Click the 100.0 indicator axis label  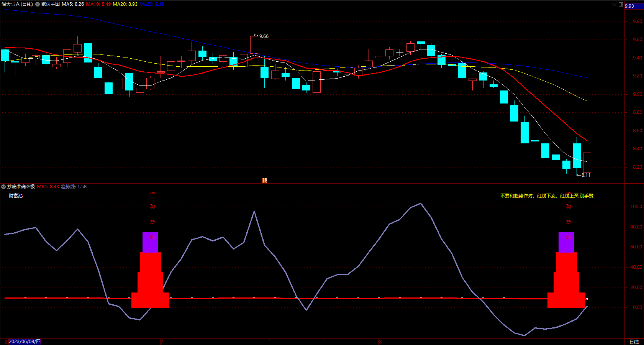636,207
